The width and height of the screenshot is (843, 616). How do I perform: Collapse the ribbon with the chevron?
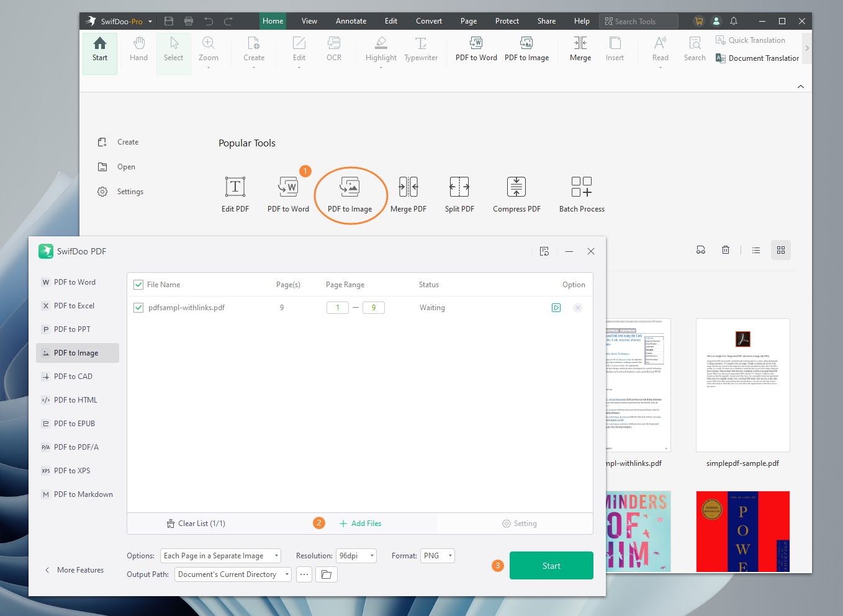[801, 87]
